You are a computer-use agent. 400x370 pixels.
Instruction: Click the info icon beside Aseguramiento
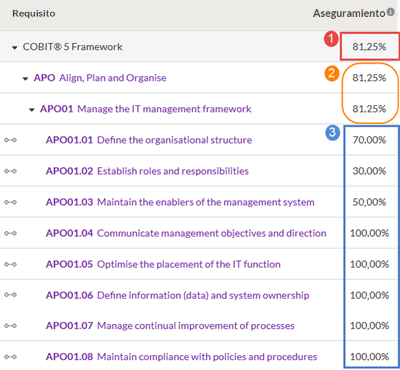coord(391,12)
